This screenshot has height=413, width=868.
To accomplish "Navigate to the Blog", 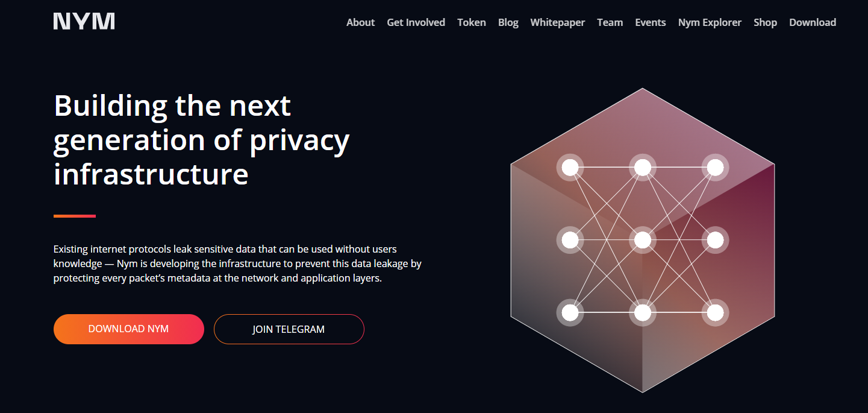I will [508, 22].
